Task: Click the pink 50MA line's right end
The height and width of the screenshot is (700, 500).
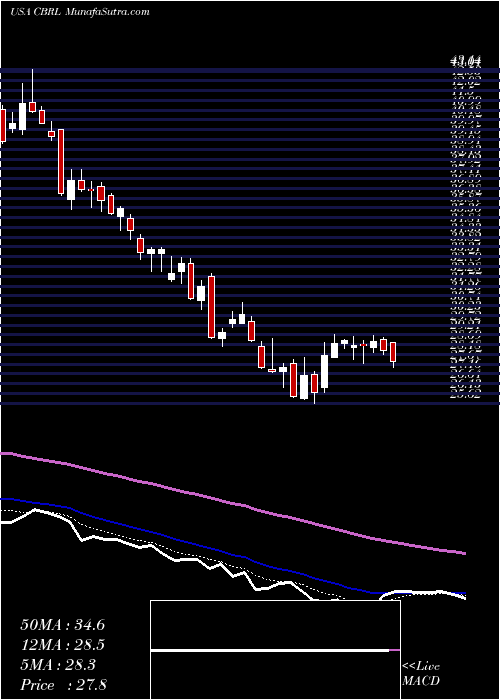Action: 463,553
